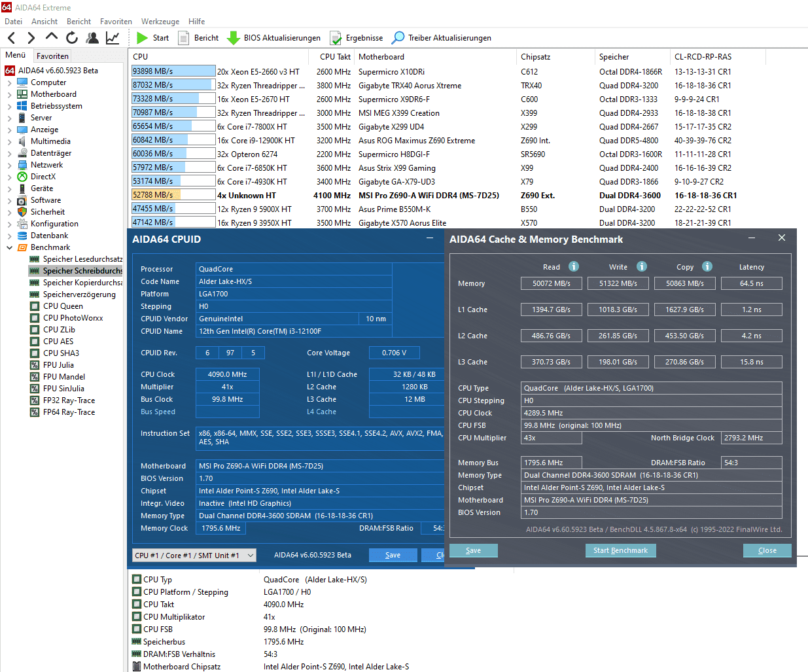
Task: Click Close in Cache & Memory Benchmark
Action: click(x=767, y=550)
